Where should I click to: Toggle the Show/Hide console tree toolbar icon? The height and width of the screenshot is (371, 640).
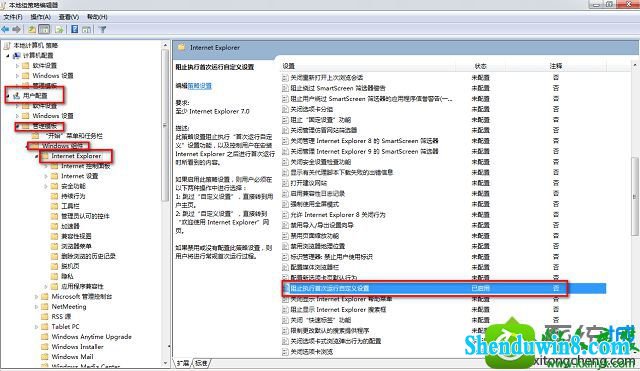tap(44, 29)
